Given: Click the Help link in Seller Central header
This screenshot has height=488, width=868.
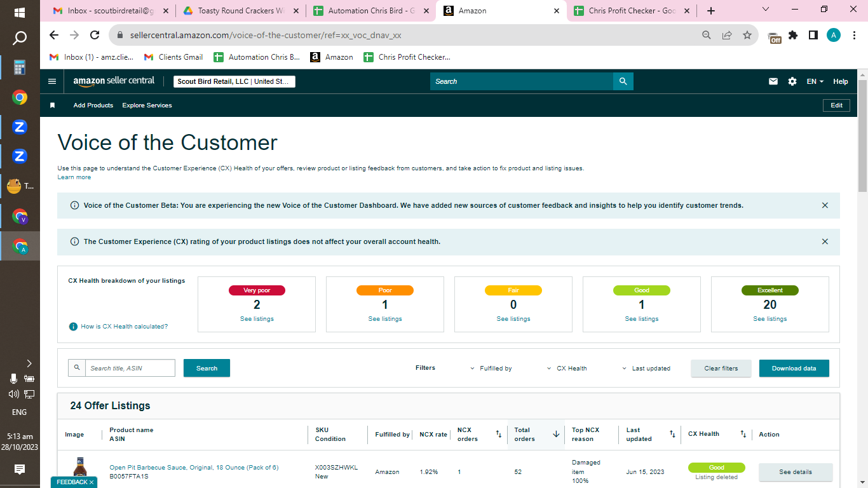Looking at the screenshot, I should tap(841, 81).
